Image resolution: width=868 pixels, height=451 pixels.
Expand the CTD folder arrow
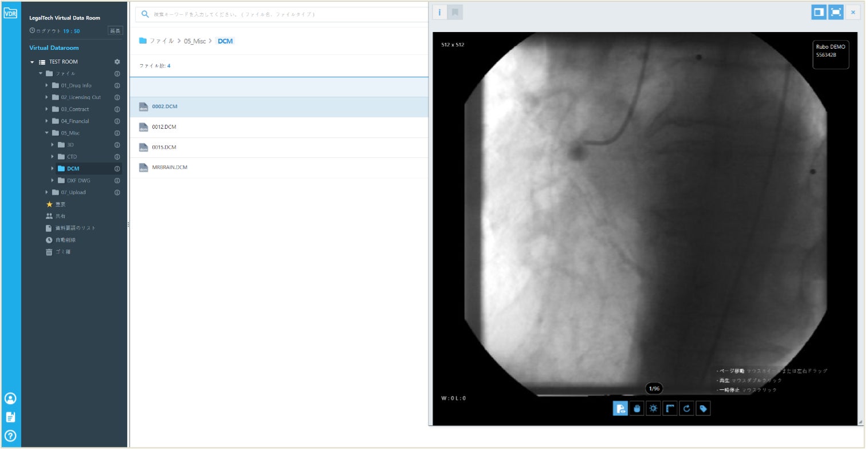tap(53, 157)
